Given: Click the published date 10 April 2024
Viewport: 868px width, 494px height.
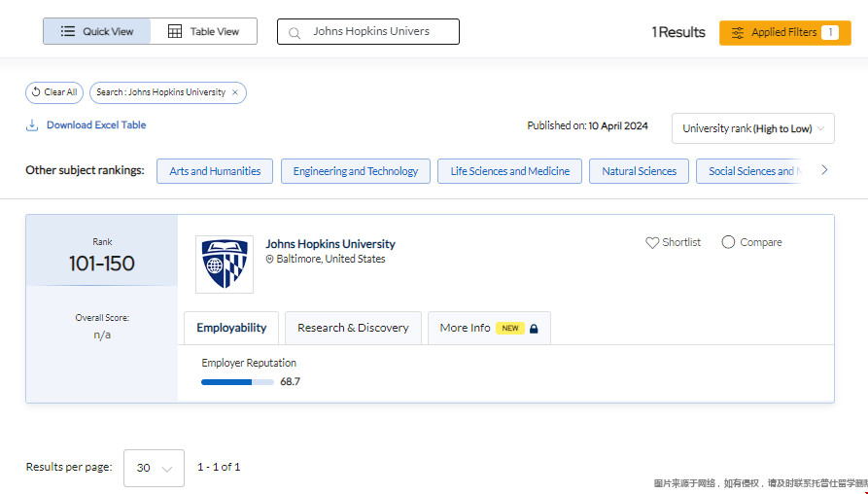Looking at the screenshot, I should tap(618, 125).
